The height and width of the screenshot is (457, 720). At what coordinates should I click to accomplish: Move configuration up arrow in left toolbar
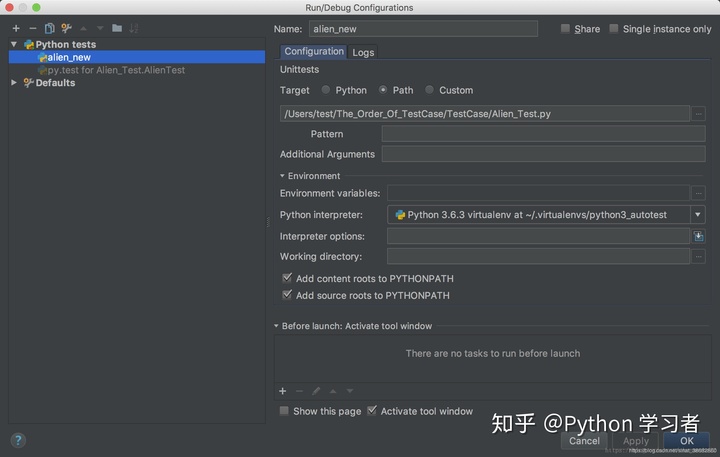pos(83,28)
